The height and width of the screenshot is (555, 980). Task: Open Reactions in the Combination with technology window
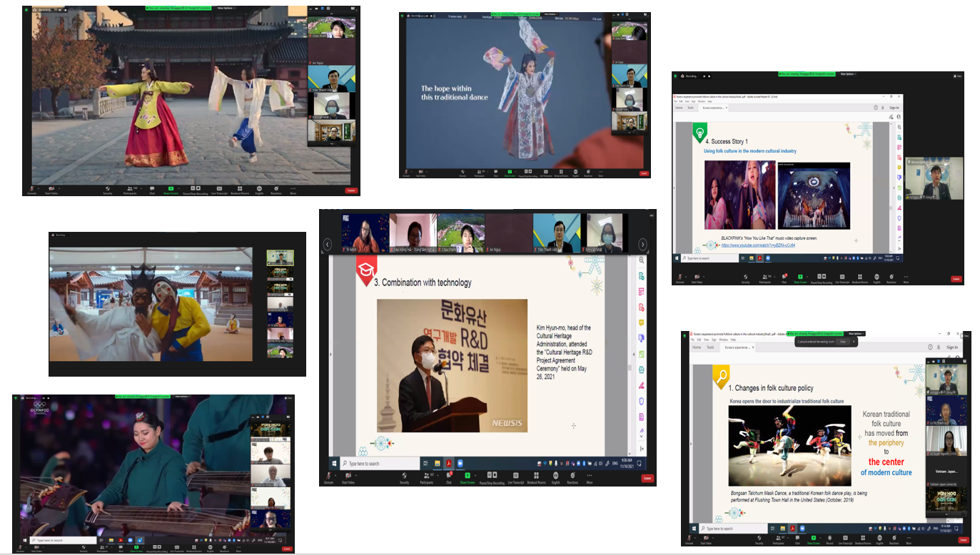pyautogui.click(x=572, y=479)
